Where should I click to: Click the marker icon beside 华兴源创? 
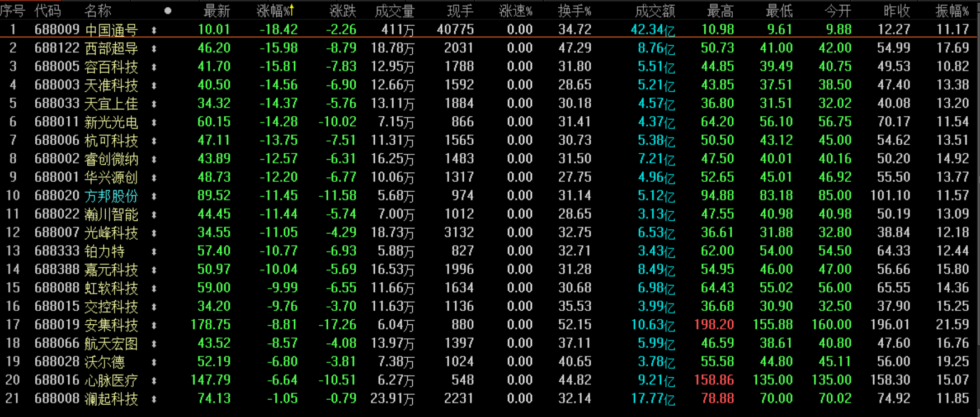(x=154, y=178)
